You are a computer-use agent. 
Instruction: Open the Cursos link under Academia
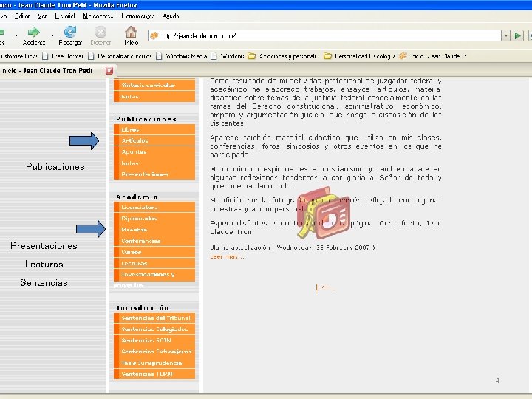tap(154, 252)
